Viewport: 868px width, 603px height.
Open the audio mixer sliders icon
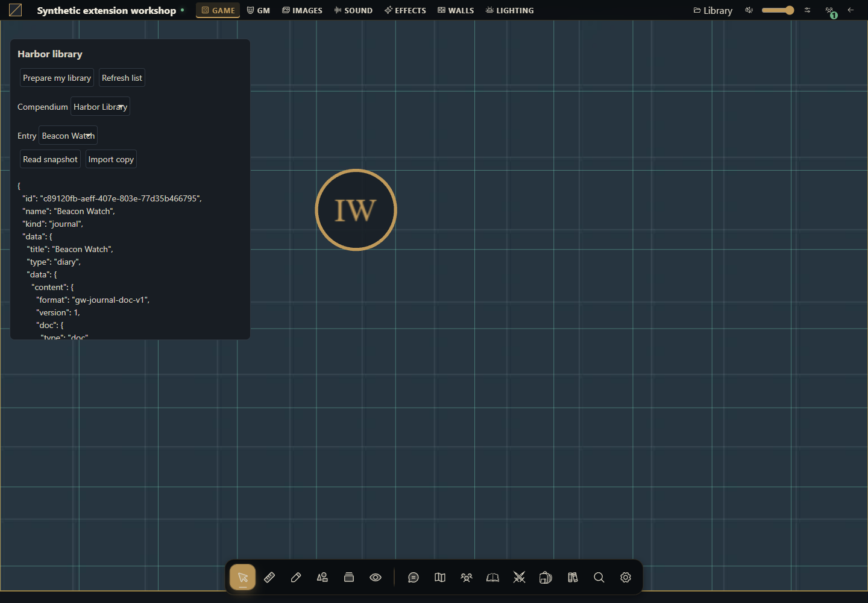click(x=808, y=10)
